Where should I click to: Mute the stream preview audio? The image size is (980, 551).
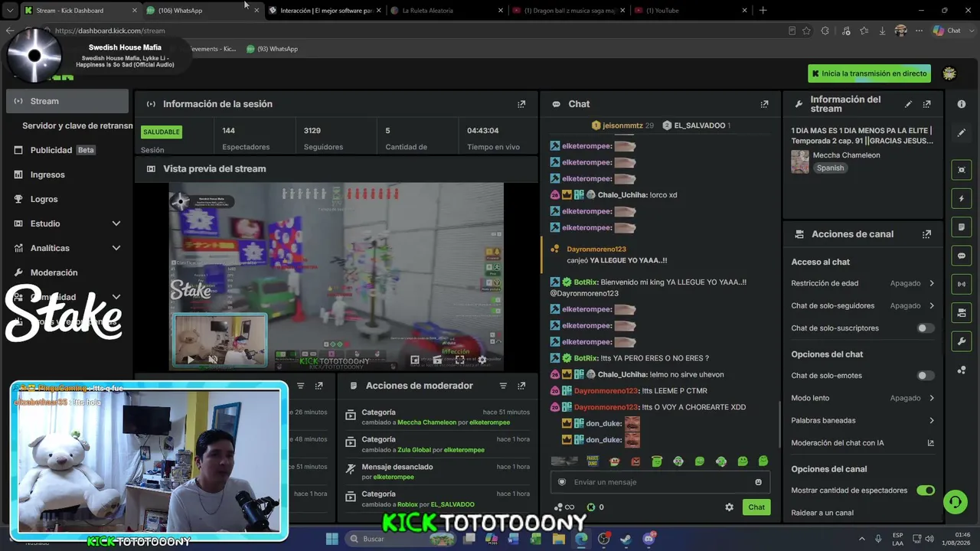(x=213, y=360)
